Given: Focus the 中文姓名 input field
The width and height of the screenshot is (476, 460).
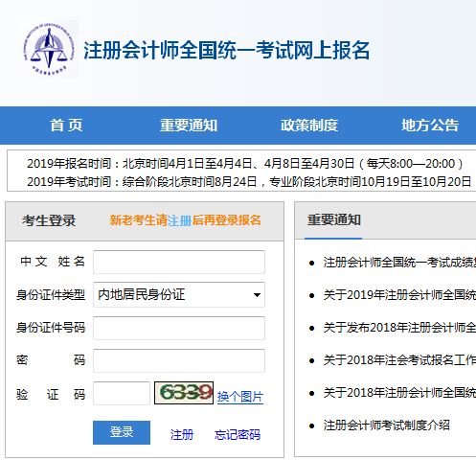Looking at the screenshot, I should pyautogui.click(x=179, y=262).
